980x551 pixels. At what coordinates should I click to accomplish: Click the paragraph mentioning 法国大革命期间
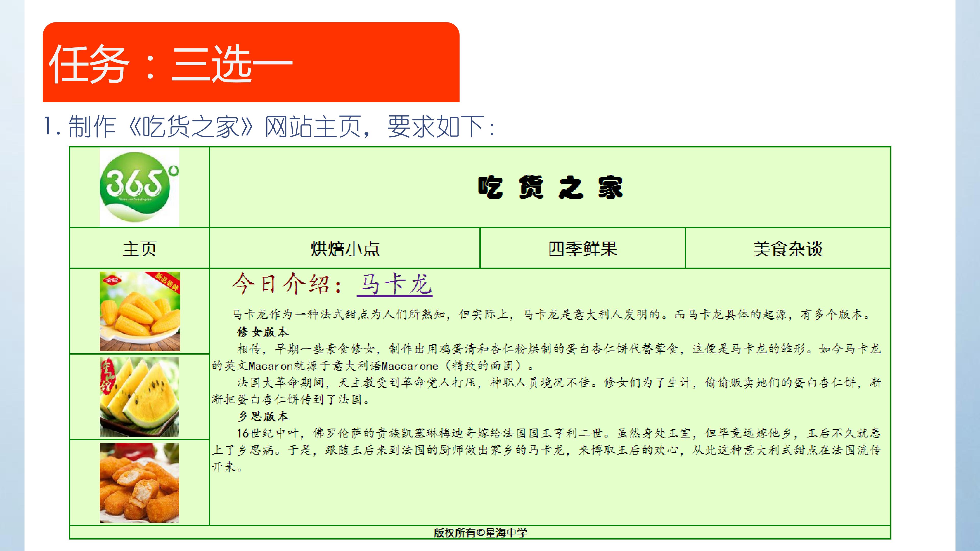546,391
